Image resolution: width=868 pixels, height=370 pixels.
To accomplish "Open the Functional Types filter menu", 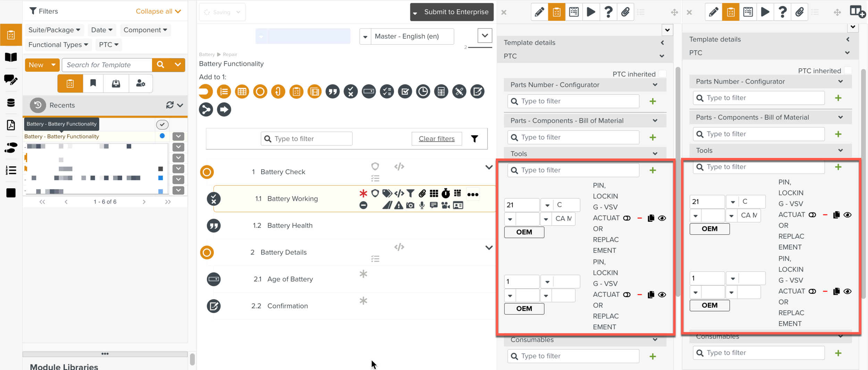I will point(58,45).
